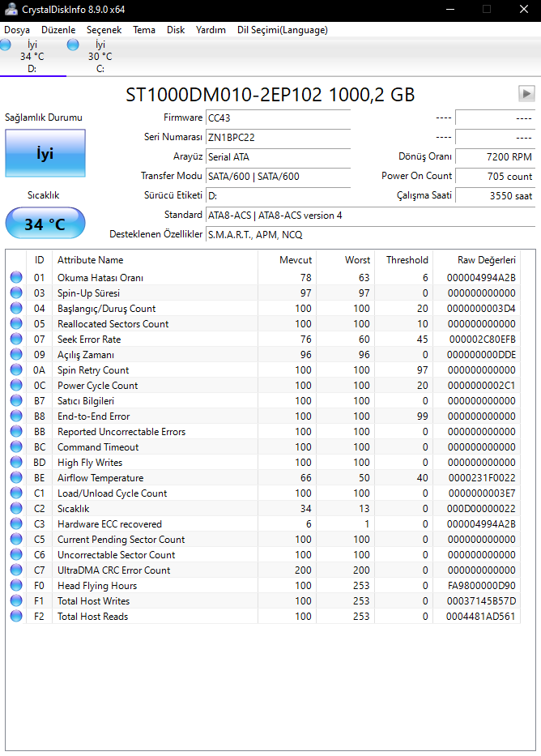Open the Dosya menu
This screenshot has height=756, width=541.
pos(17,30)
